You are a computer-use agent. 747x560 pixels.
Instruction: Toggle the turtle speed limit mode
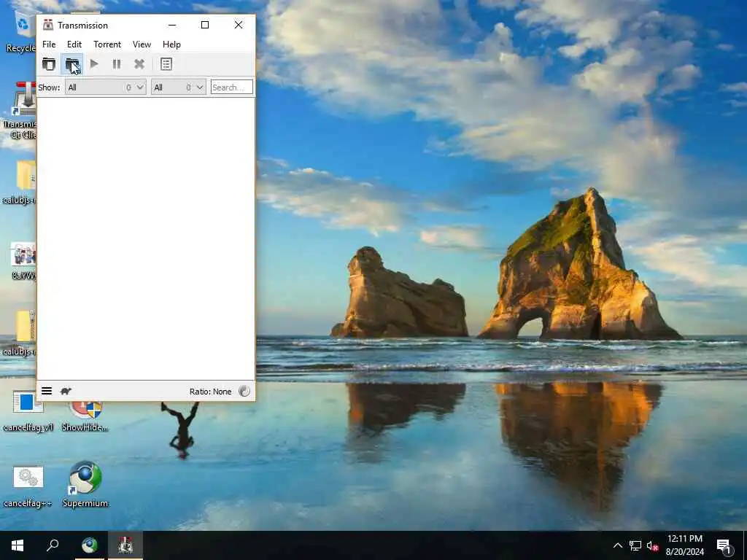(66, 391)
